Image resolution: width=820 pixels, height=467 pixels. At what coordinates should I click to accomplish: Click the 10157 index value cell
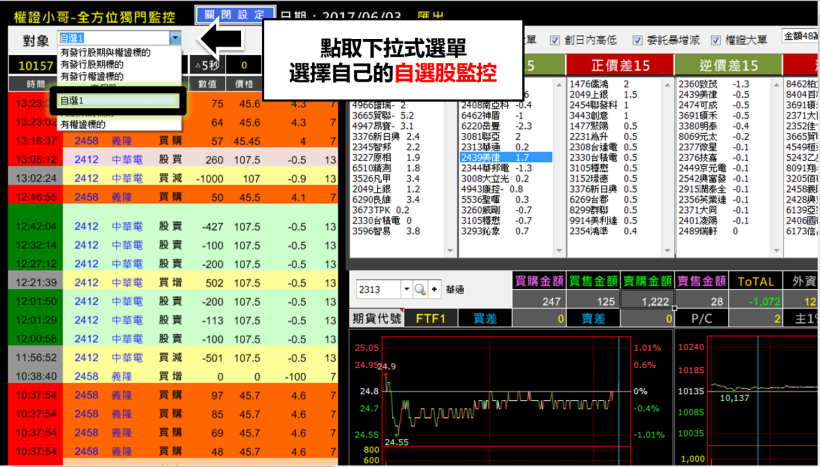coord(36,65)
